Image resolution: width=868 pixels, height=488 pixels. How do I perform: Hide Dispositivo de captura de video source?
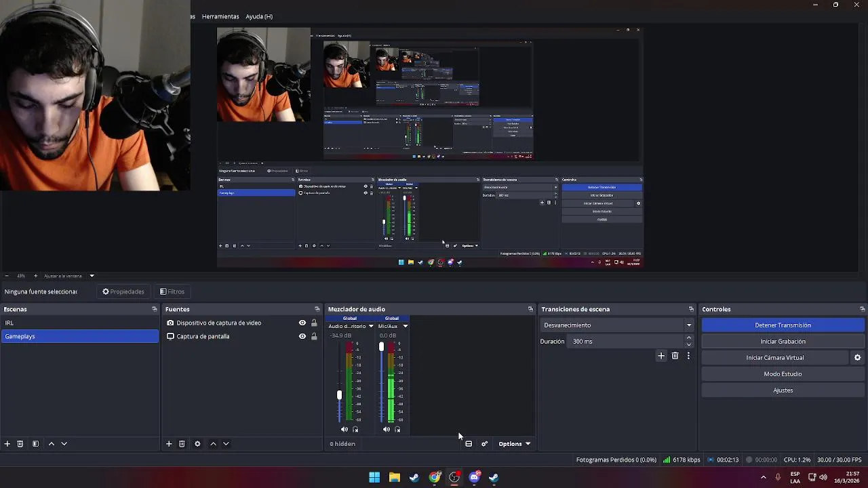coord(302,323)
